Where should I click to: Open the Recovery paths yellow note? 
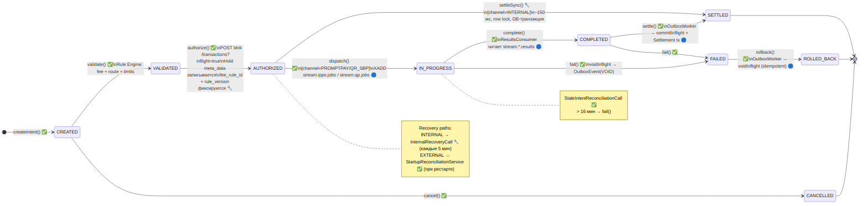tap(435, 148)
